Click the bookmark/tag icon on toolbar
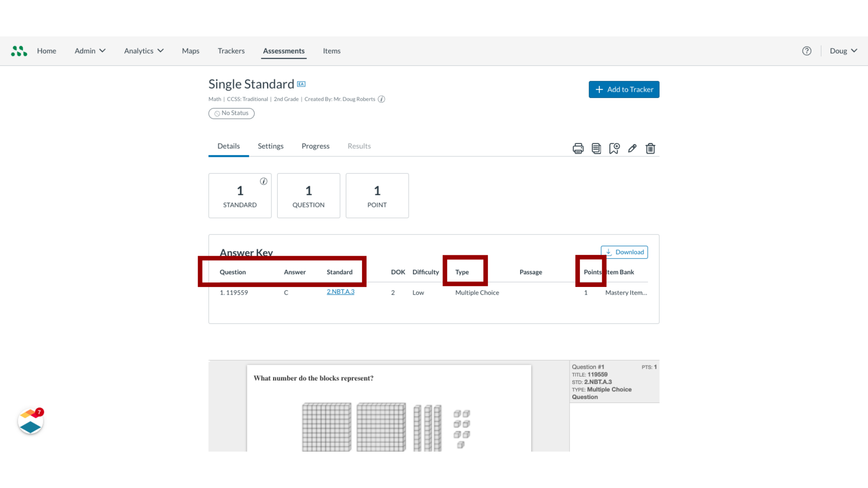This screenshot has width=868, height=488. pyautogui.click(x=613, y=148)
